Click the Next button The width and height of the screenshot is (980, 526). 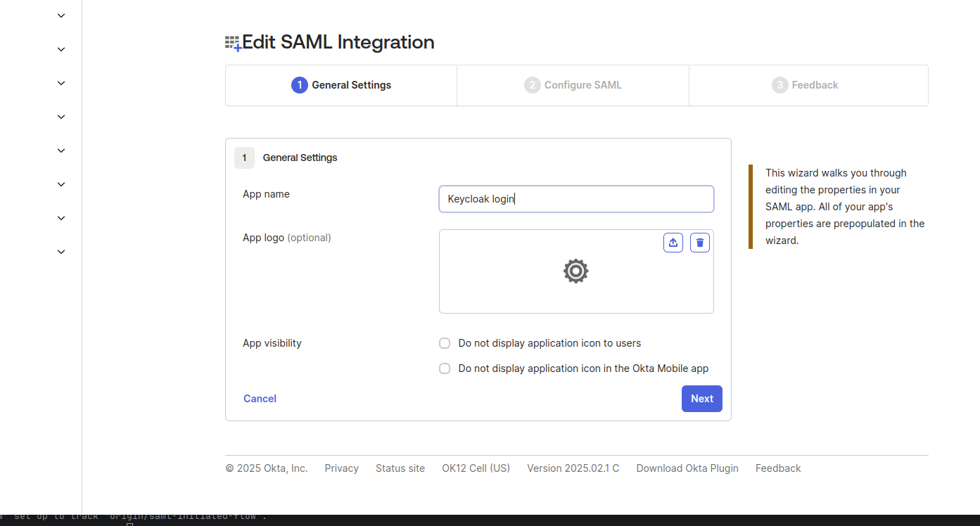pyautogui.click(x=701, y=398)
